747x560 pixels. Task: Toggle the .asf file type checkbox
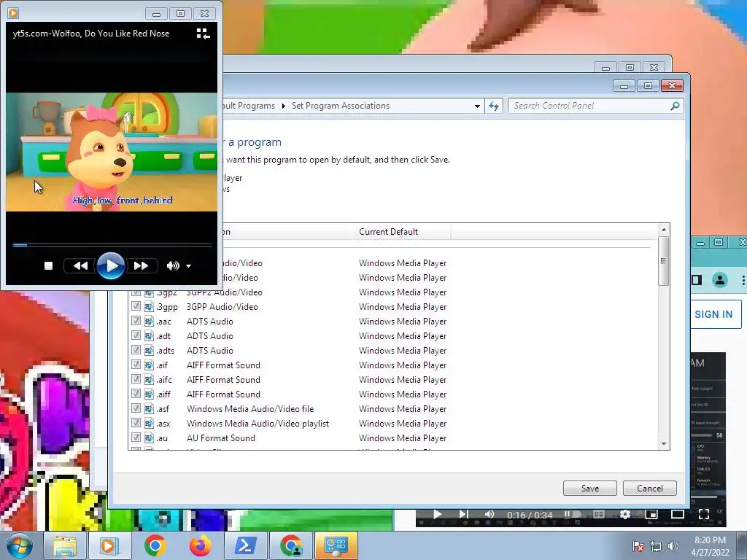(x=136, y=408)
